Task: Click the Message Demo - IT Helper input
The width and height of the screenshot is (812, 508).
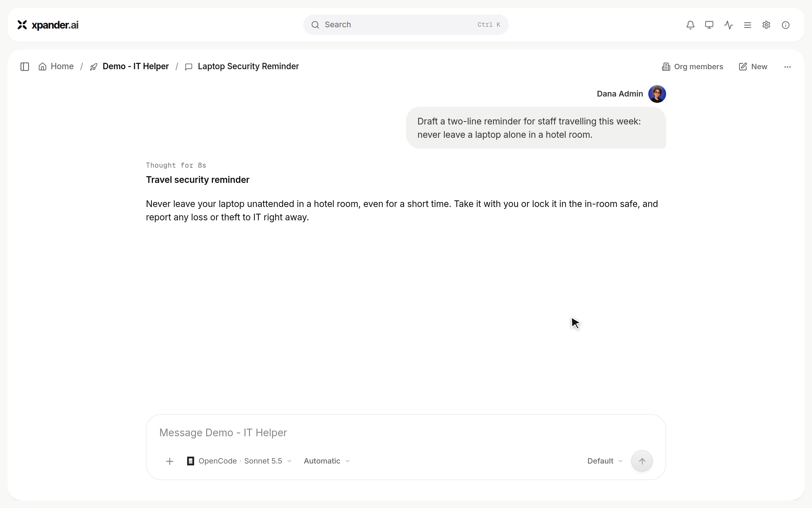Action: click(406, 433)
